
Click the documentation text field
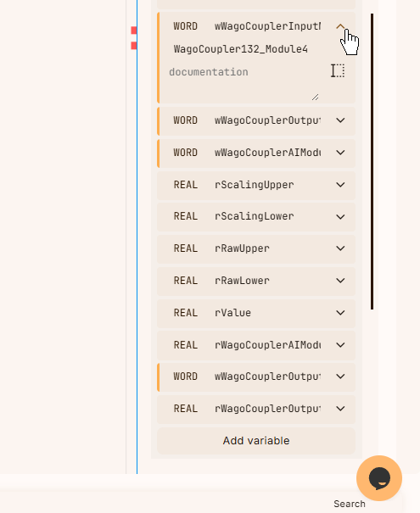click(x=244, y=83)
